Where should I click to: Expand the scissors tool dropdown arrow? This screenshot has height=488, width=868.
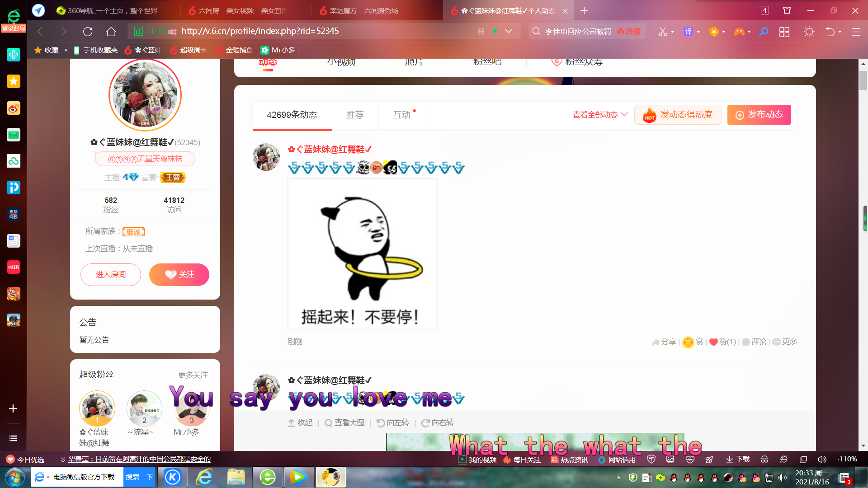[x=673, y=32]
